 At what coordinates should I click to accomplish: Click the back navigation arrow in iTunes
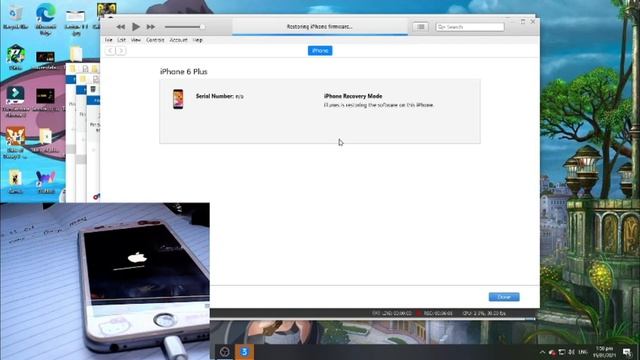[x=110, y=51]
